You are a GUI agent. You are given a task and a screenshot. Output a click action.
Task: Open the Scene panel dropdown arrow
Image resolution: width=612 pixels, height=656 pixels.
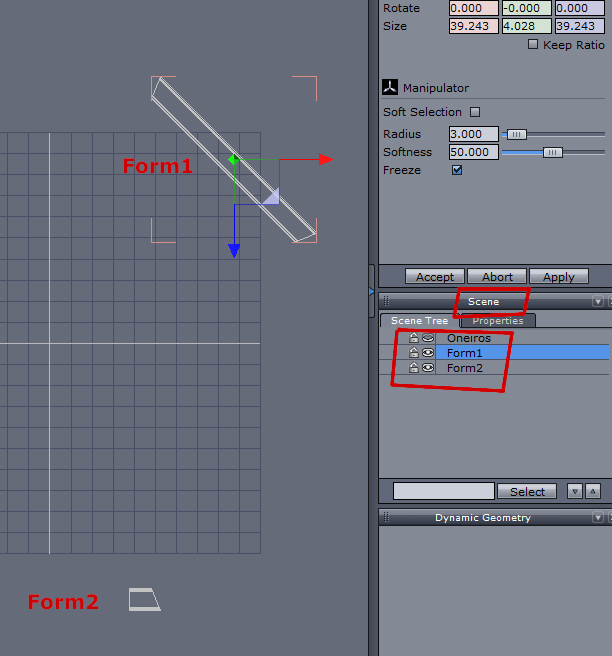pyautogui.click(x=598, y=301)
